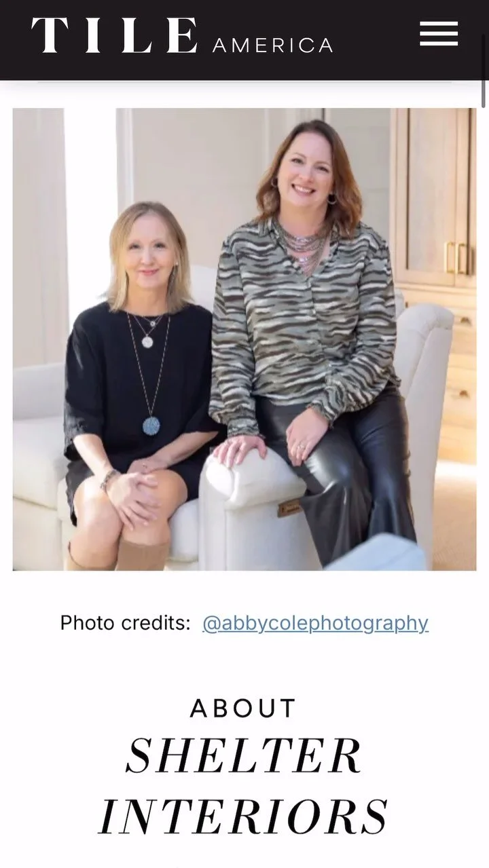Click the 'Photo credits:' label
Image resolution: width=489 pixels, height=868 pixels.
(x=125, y=623)
